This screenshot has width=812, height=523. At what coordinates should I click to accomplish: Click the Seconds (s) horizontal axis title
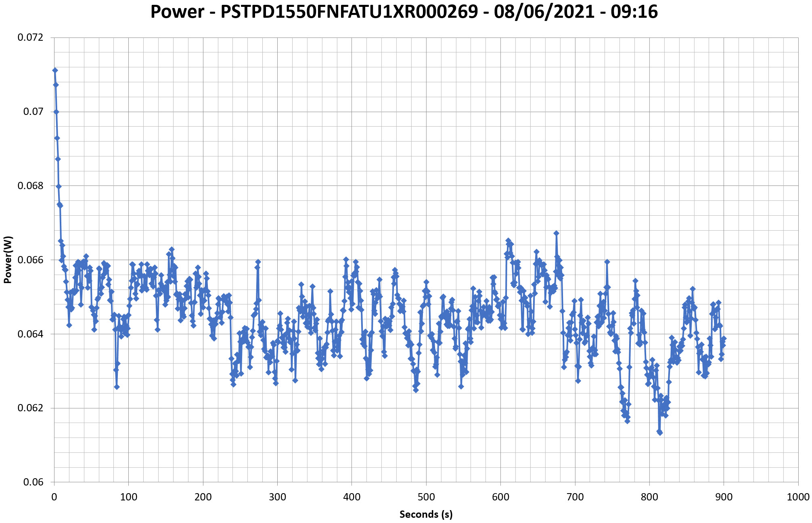426,515
